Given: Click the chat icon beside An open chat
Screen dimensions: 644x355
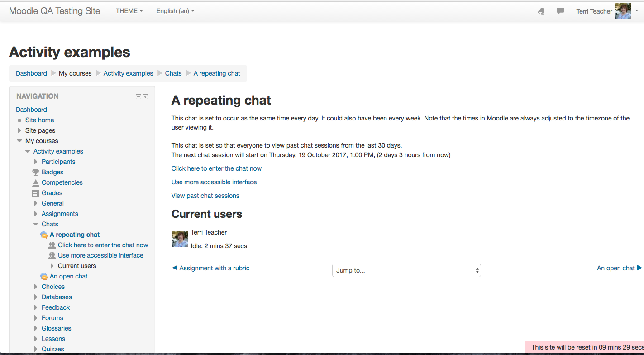Looking at the screenshot, I should coord(44,277).
